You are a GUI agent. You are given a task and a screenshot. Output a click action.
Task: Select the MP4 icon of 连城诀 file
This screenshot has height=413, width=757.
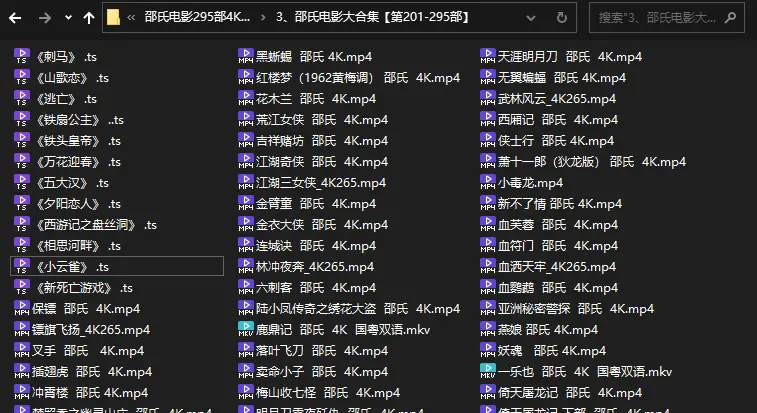(246, 245)
